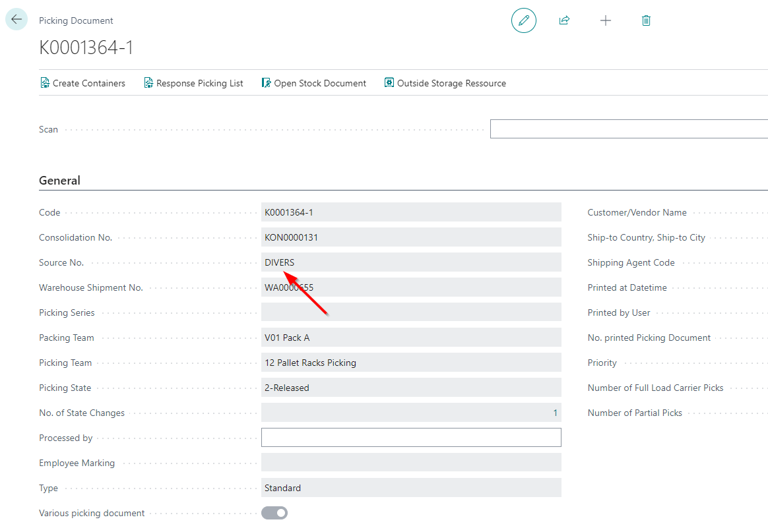This screenshot has height=532, width=768.
Task: Click the back arrow button
Action: point(16,19)
